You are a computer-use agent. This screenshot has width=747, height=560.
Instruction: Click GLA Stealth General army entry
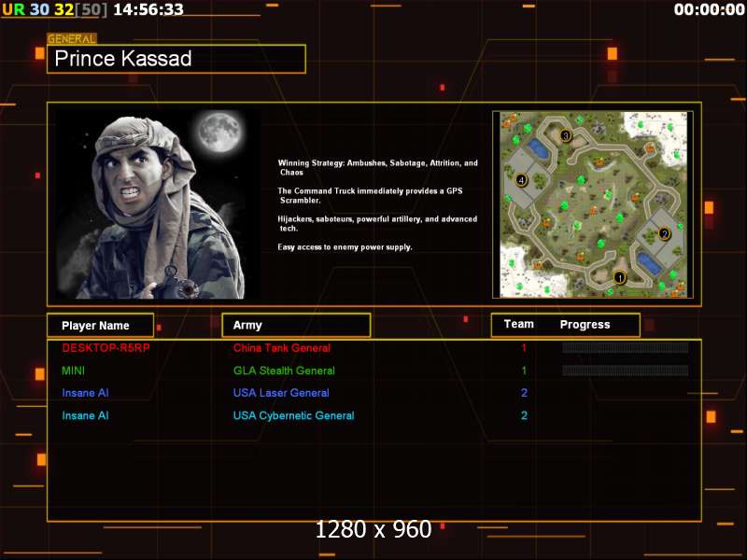[284, 371]
